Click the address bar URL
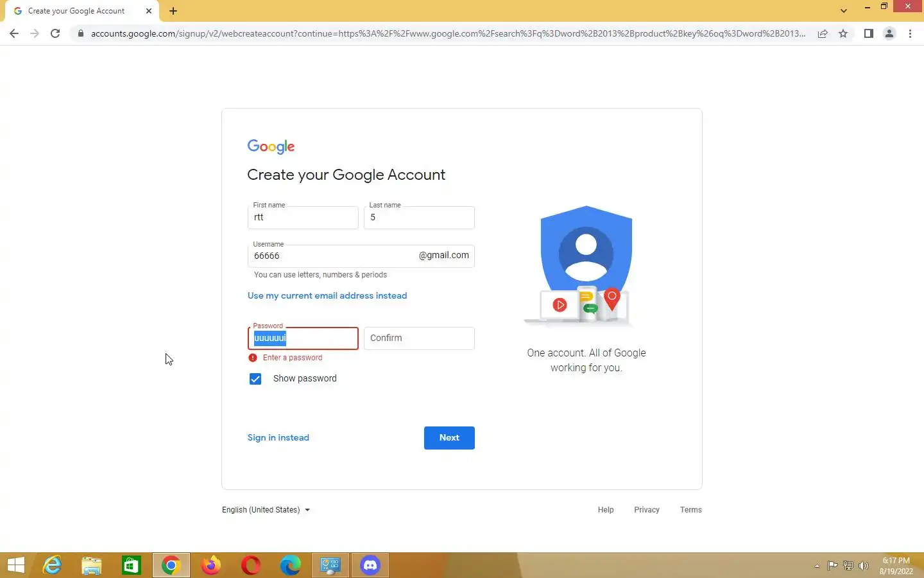This screenshot has width=924, height=578. point(448,33)
